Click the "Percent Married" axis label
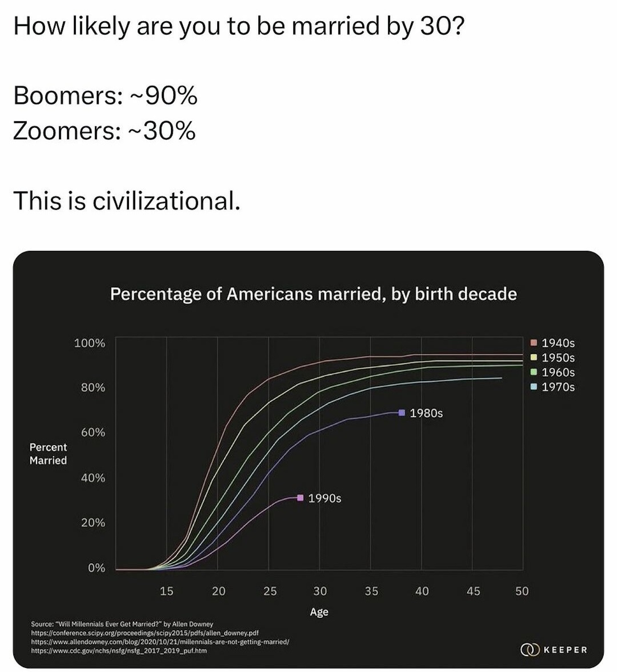Screen dimensions: 617x672 click(48, 453)
